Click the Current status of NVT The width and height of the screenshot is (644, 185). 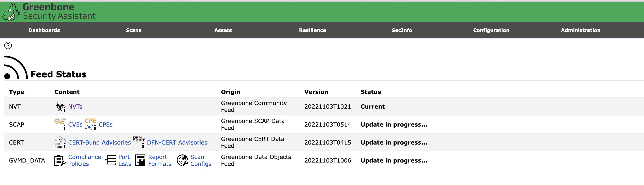coord(372,106)
